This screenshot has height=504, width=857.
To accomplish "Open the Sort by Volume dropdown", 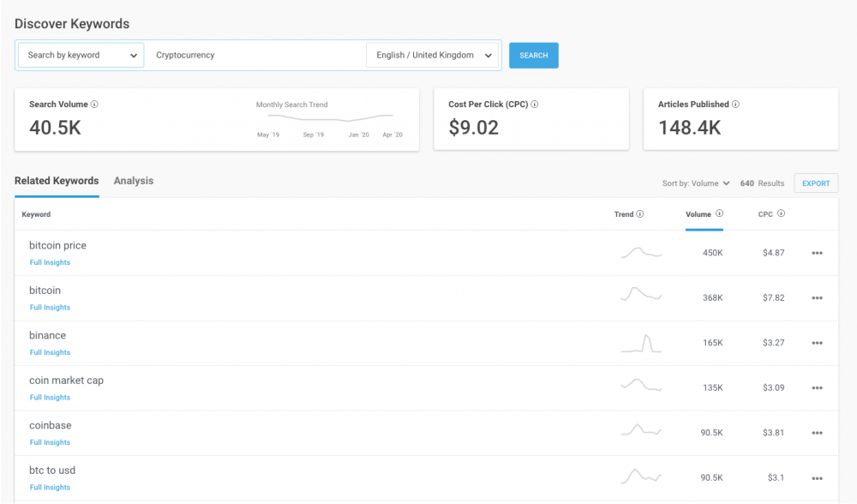I will click(696, 183).
